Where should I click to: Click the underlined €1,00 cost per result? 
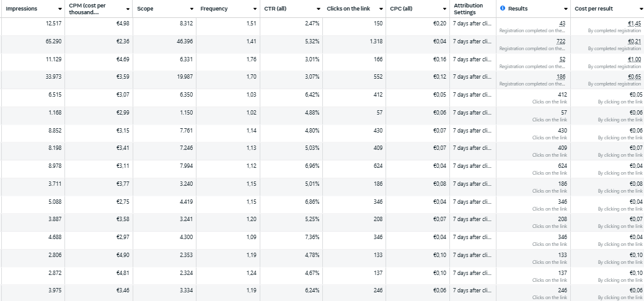634,59
